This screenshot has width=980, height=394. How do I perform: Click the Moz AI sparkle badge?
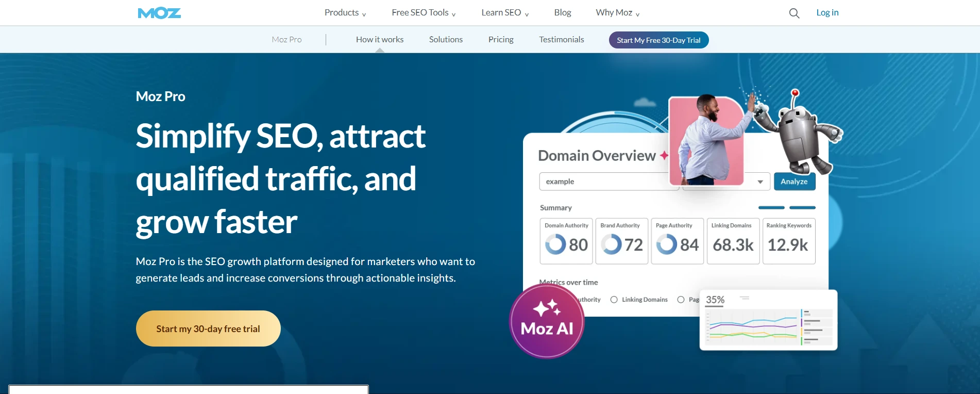pos(547,321)
